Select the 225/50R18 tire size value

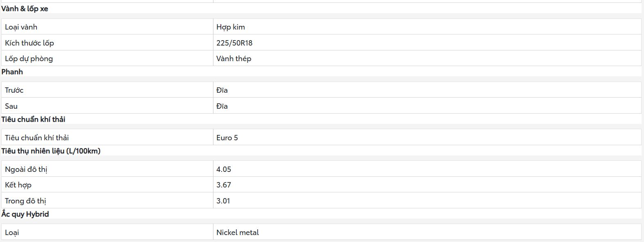[234, 43]
